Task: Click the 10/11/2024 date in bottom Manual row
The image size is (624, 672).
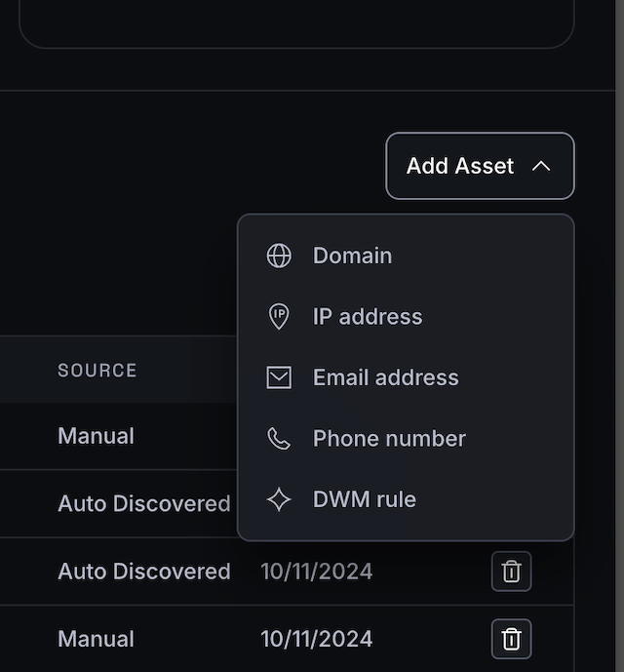Action: (317, 639)
